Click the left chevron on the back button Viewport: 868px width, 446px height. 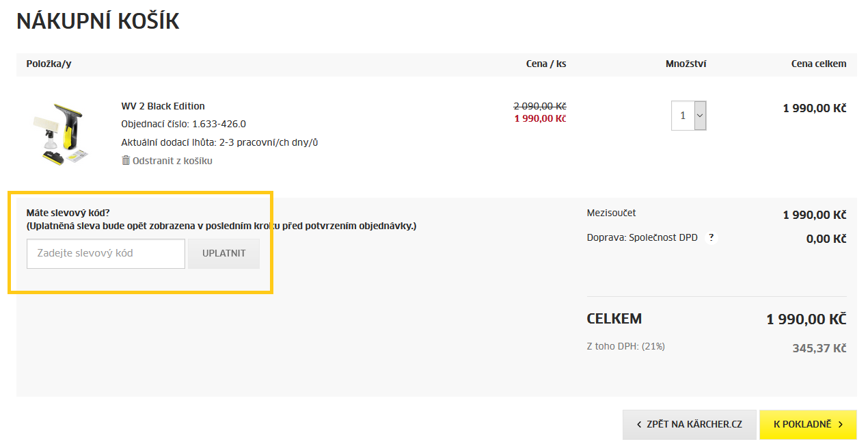(639, 425)
